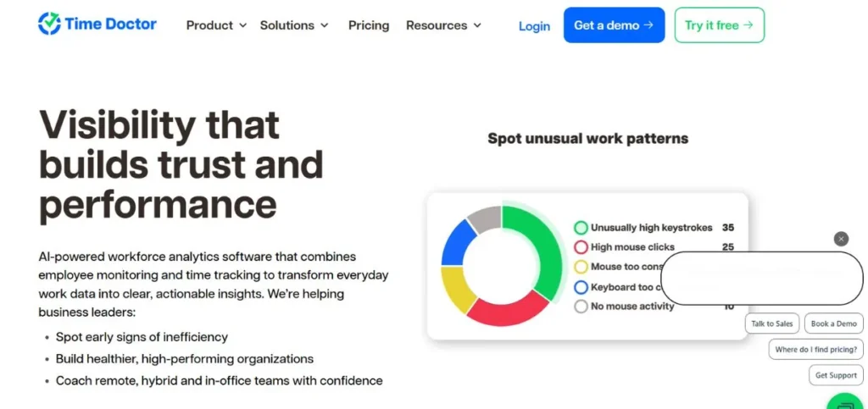Expand the Solutions menu chevron

pos(325,25)
